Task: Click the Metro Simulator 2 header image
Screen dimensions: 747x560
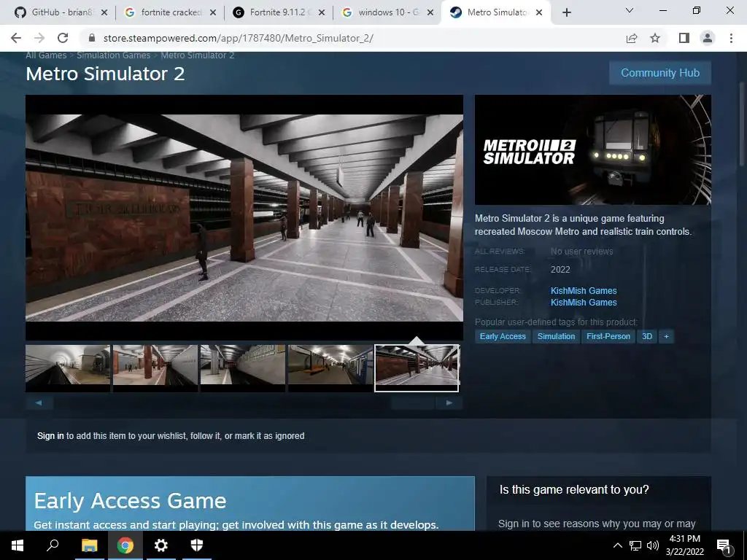Action: point(592,150)
